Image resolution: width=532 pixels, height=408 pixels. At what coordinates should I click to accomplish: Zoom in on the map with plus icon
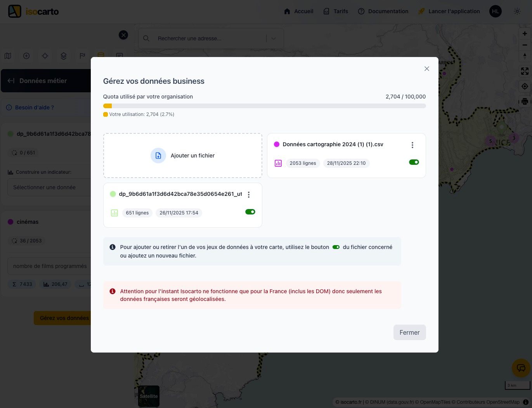tap(525, 34)
